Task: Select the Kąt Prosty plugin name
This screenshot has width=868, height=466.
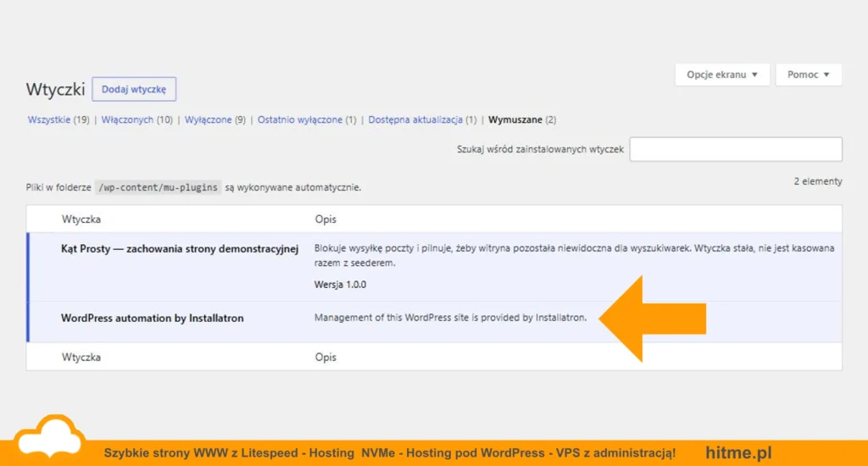Action: (180, 249)
